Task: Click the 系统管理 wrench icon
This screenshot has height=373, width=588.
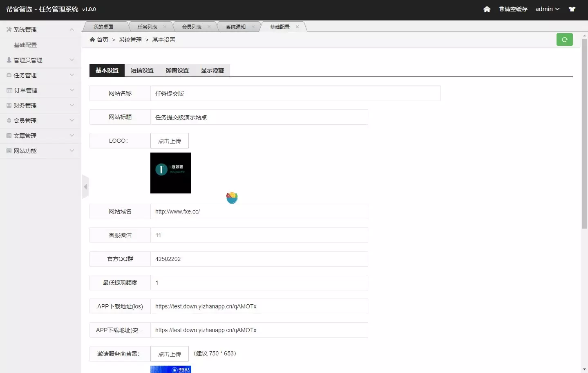Action: [x=9, y=29]
